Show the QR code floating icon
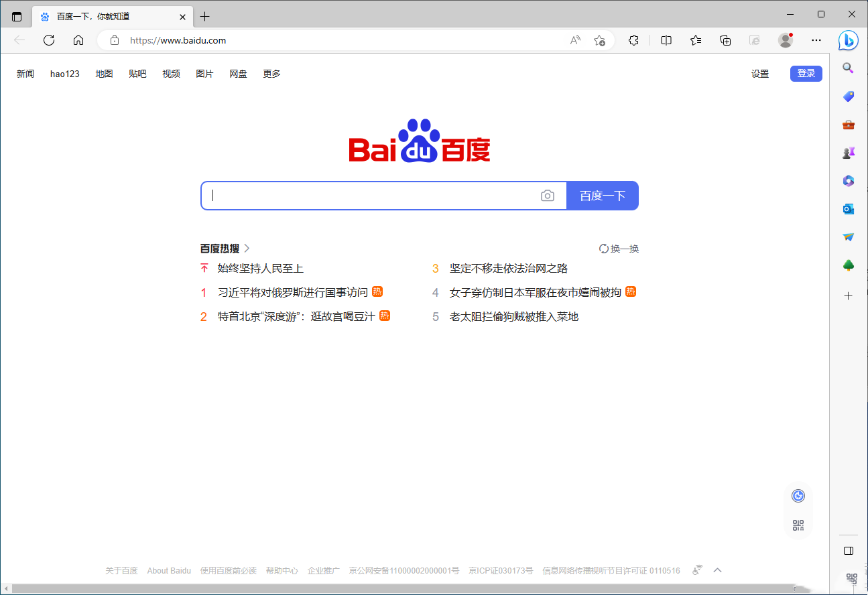Viewport: 868px width, 595px height. [798, 525]
